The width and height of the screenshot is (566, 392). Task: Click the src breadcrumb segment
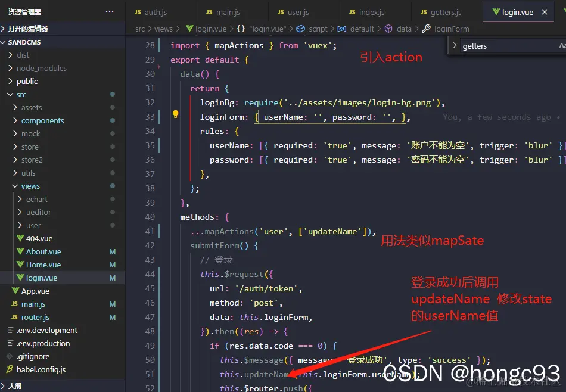[140, 29]
